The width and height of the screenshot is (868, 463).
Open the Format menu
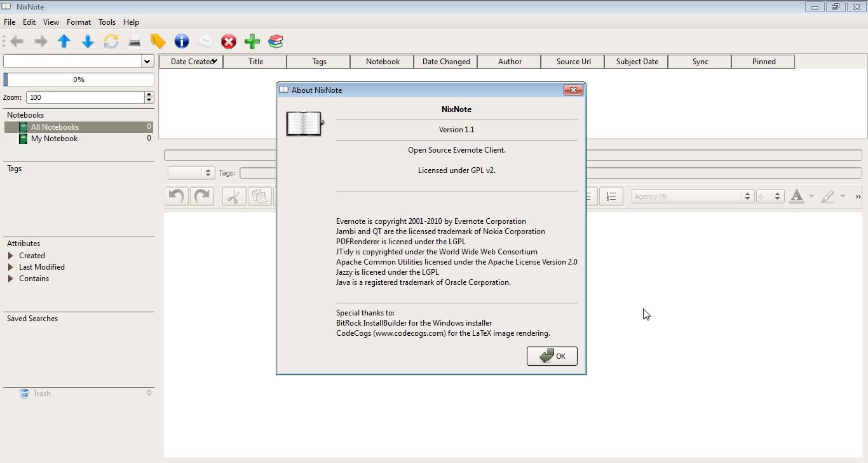(x=79, y=22)
